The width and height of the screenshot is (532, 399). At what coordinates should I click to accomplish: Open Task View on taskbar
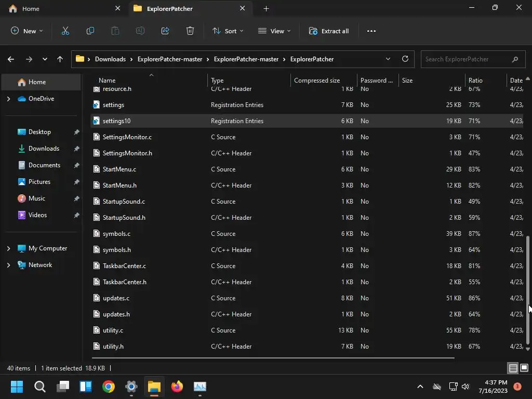63,387
